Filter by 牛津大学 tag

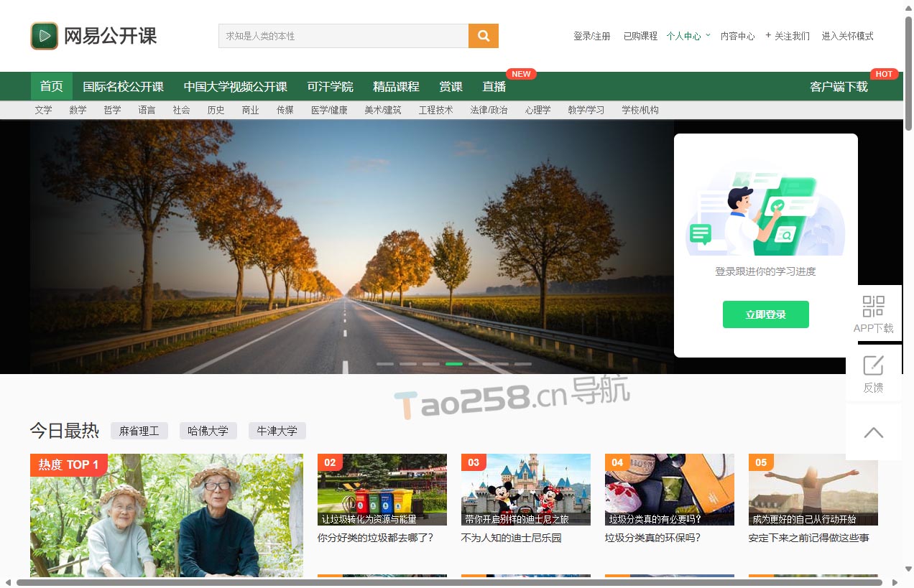[x=277, y=431]
